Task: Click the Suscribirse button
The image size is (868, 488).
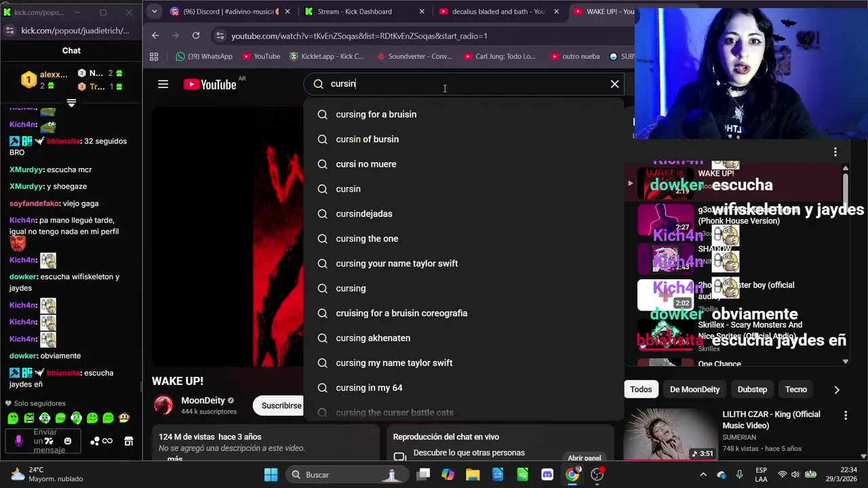Action: point(279,405)
